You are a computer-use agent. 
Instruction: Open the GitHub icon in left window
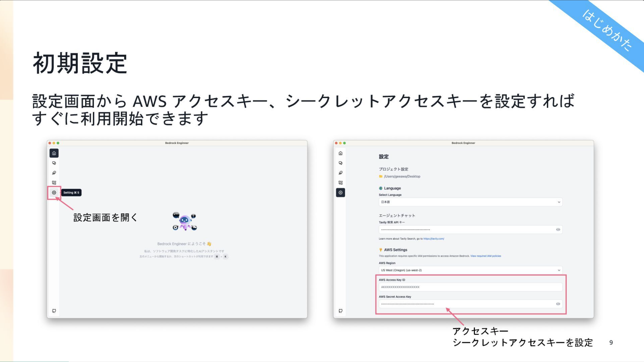[x=54, y=311]
